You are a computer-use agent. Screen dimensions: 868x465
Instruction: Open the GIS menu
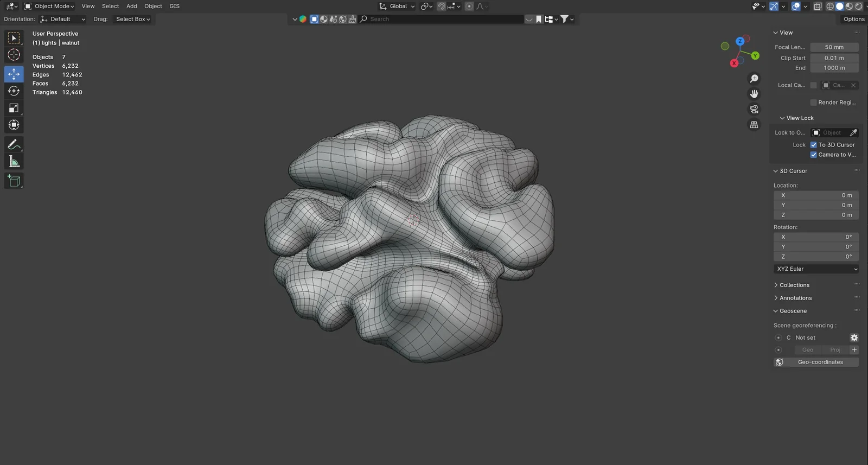tap(174, 7)
